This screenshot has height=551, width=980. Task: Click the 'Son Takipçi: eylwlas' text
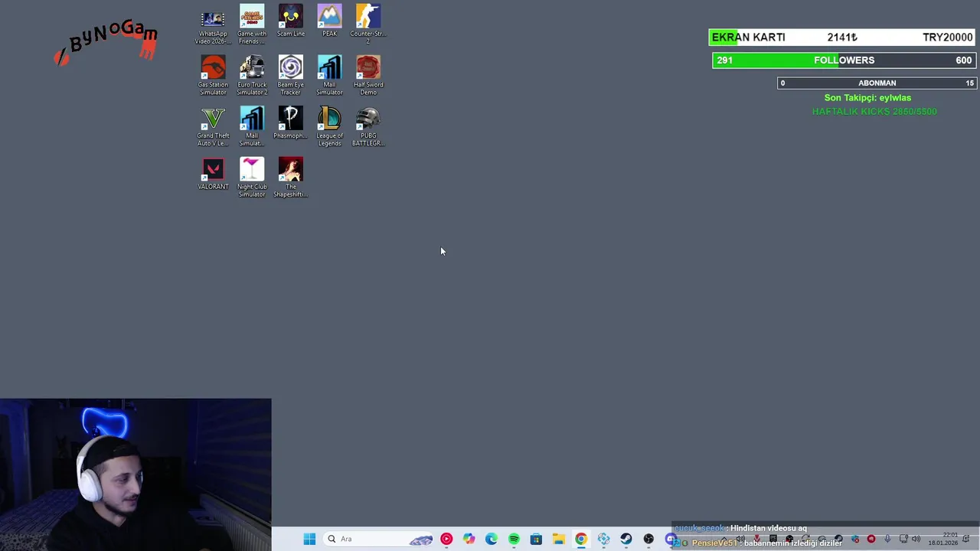click(x=867, y=98)
